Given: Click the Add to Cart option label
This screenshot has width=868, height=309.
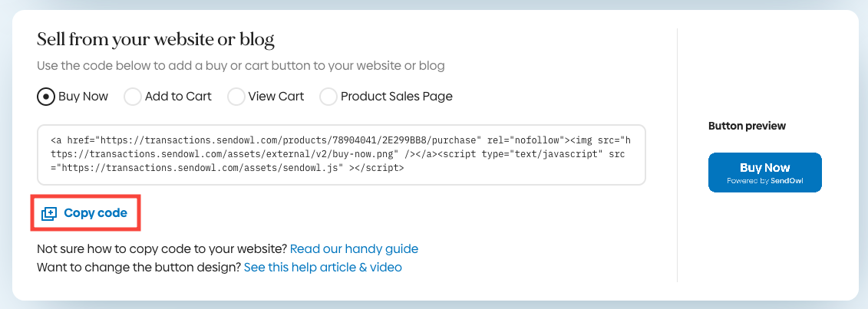Looking at the screenshot, I should tap(178, 97).
